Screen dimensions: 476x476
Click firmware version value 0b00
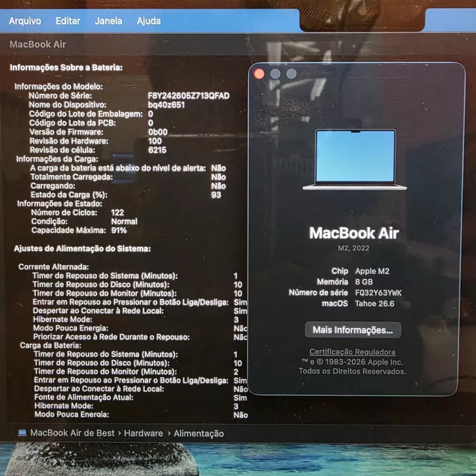158,132
